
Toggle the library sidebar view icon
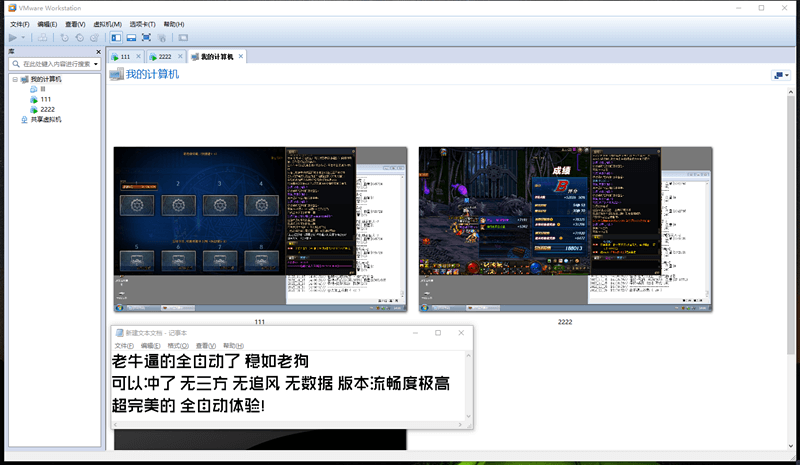point(116,37)
